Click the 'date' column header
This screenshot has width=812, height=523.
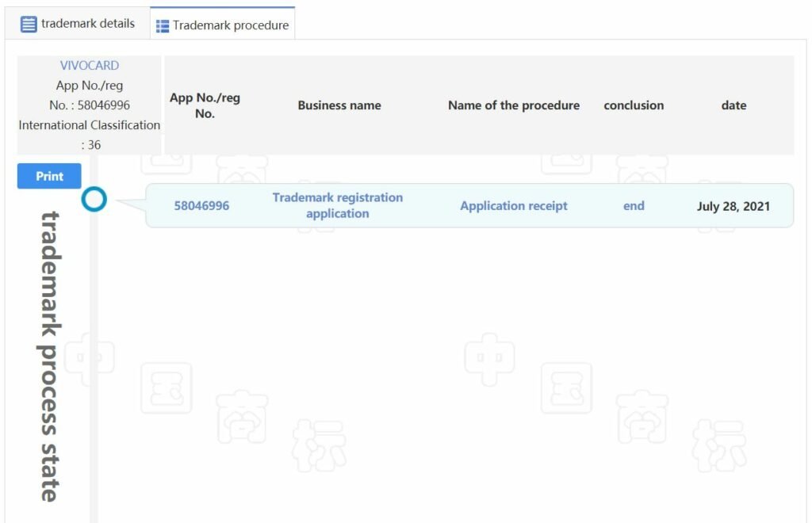coord(733,105)
